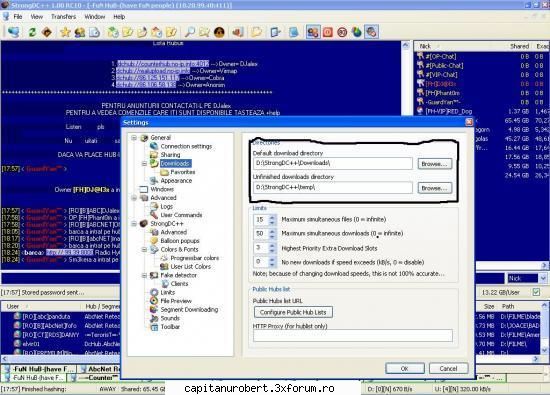Open the Help menu

click(x=119, y=16)
